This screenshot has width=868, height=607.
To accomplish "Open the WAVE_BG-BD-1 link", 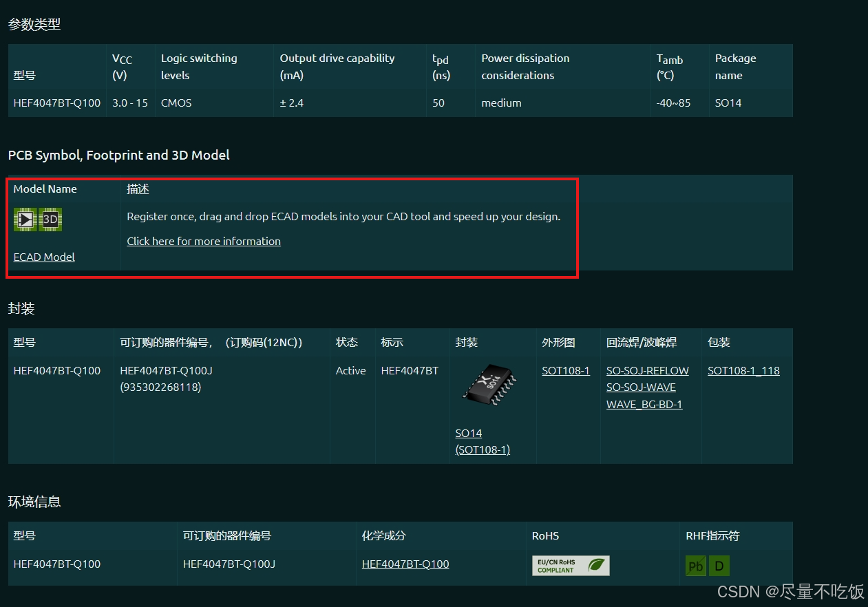I will point(644,404).
